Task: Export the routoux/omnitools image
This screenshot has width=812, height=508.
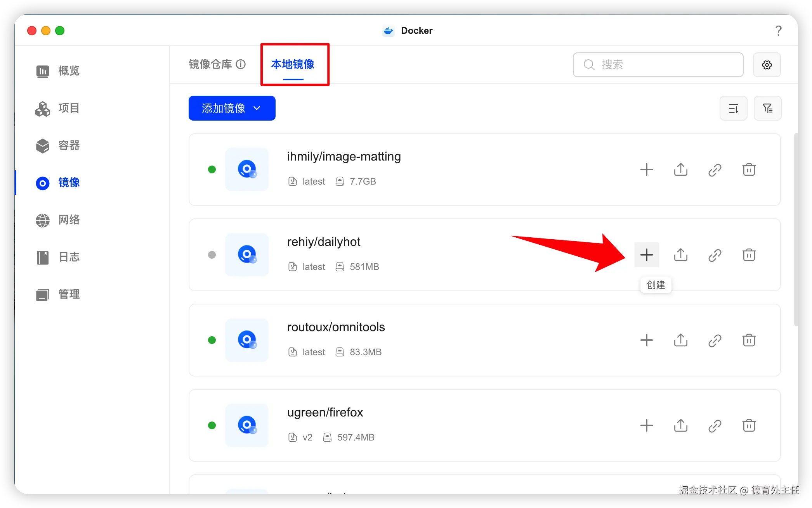Action: [x=681, y=340]
